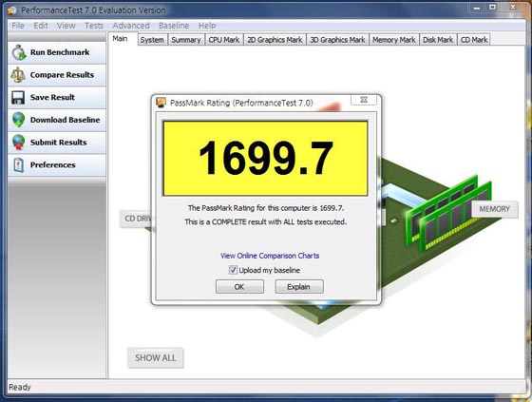
Task: Click the Preferences label
Action: point(53,164)
